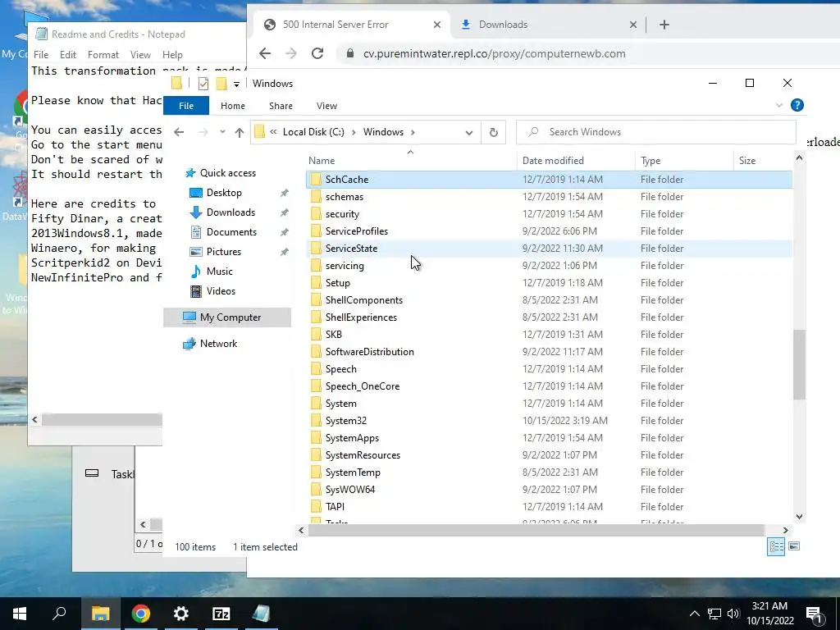
Task: Open the 7-Zip taskbar icon
Action: 221,614
